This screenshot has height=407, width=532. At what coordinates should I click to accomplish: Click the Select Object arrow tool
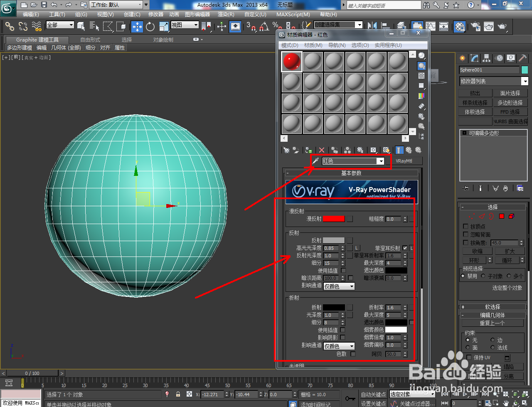pyautogui.click(x=81, y=27)
